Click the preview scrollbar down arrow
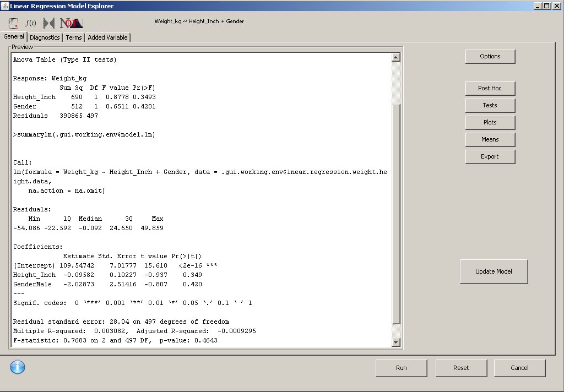This screenshot has height=392, width=564. click(x=395, y=342)
